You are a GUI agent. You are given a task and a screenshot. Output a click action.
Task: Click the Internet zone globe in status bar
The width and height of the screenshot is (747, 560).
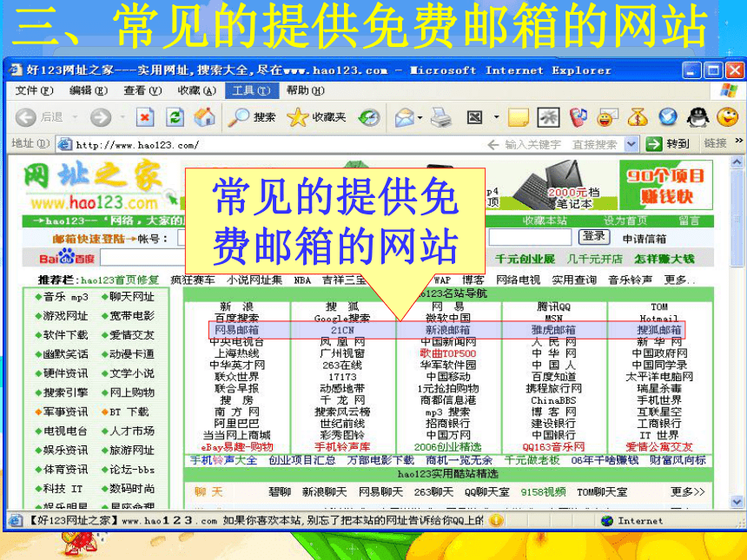pyautogui.click(x=607, y=520)
